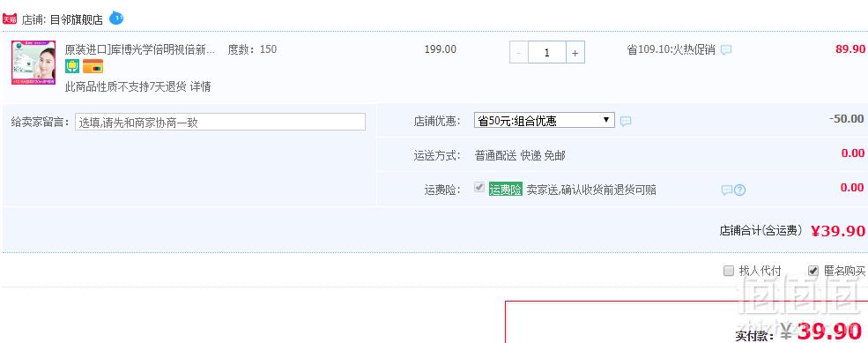
Task: Check the 找人代付 checkbox
Action: (729, 271)
